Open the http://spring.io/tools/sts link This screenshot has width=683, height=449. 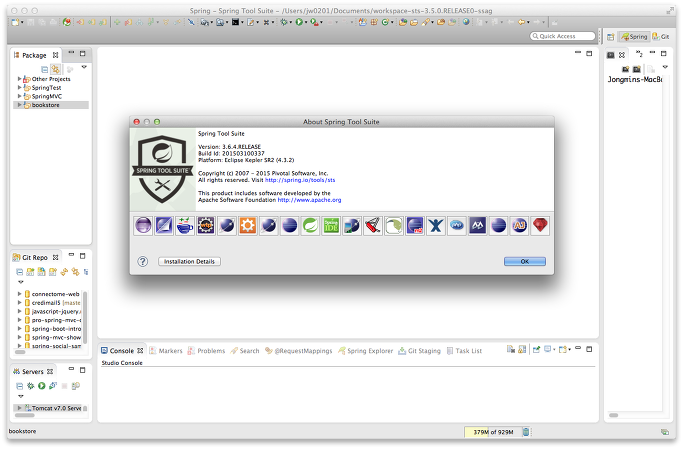[x=300, y=180]
